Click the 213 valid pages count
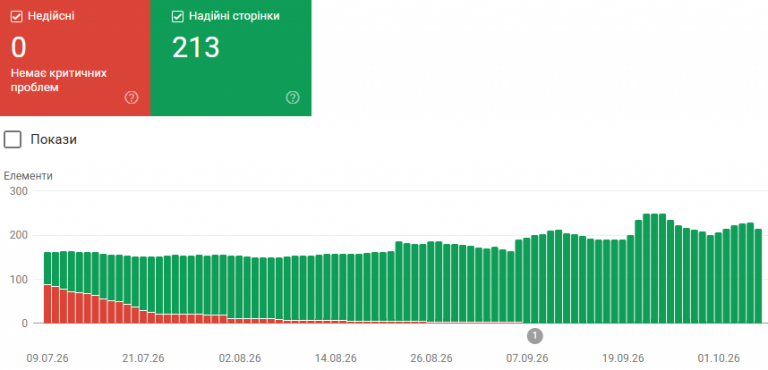This screenshot has width=768, height=370. click(x=196, y=48)
